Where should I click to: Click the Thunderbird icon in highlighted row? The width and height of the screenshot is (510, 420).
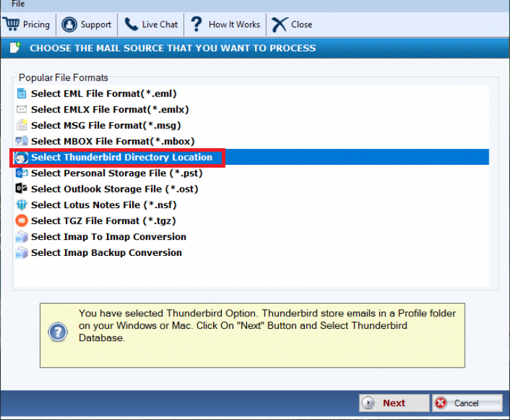(21, 157)
